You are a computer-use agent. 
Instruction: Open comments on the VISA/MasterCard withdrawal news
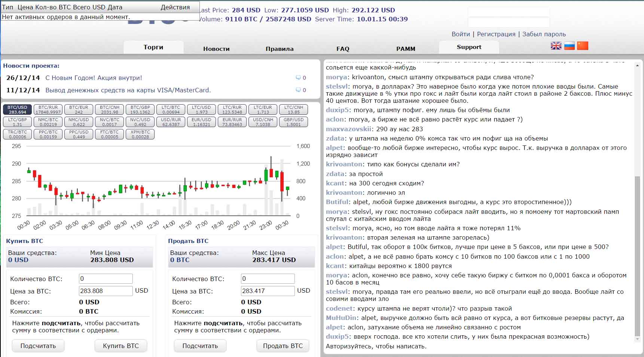click(x=298, y=90)
